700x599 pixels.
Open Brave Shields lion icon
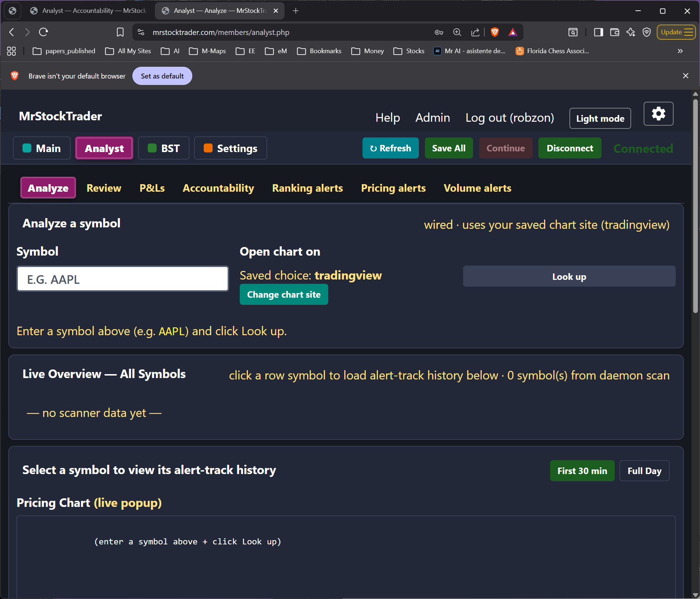point(494,32)
